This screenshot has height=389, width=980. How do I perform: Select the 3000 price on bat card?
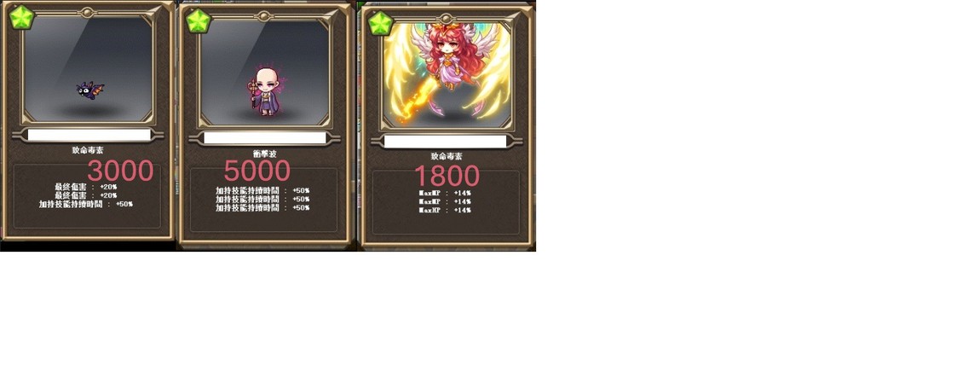coord(121,171)
